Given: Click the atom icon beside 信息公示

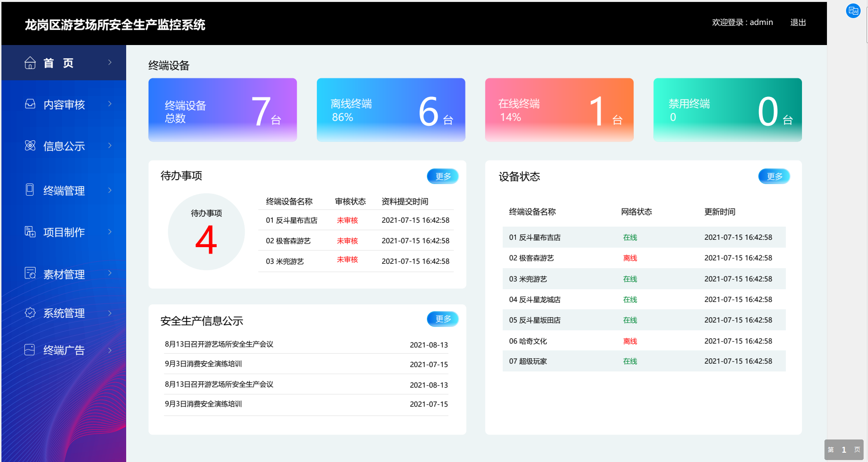Looking at the screenshot, I should (x=30, y=145).
